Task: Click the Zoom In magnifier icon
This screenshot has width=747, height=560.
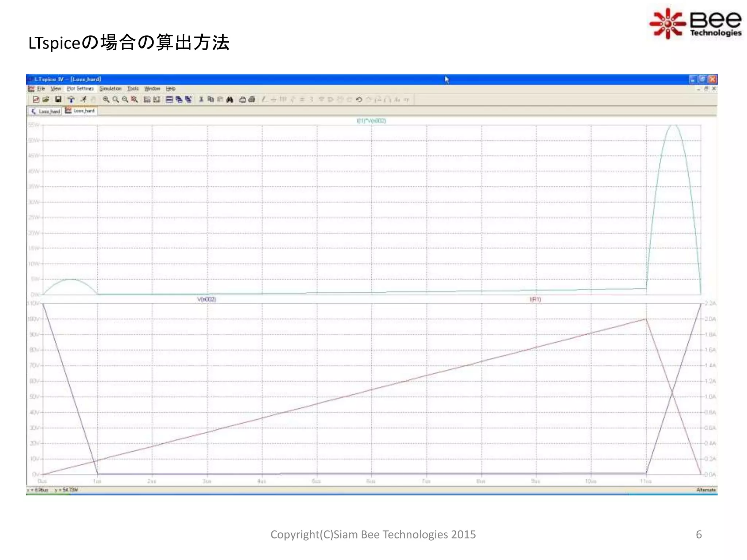Action: [x=106, y=99]
